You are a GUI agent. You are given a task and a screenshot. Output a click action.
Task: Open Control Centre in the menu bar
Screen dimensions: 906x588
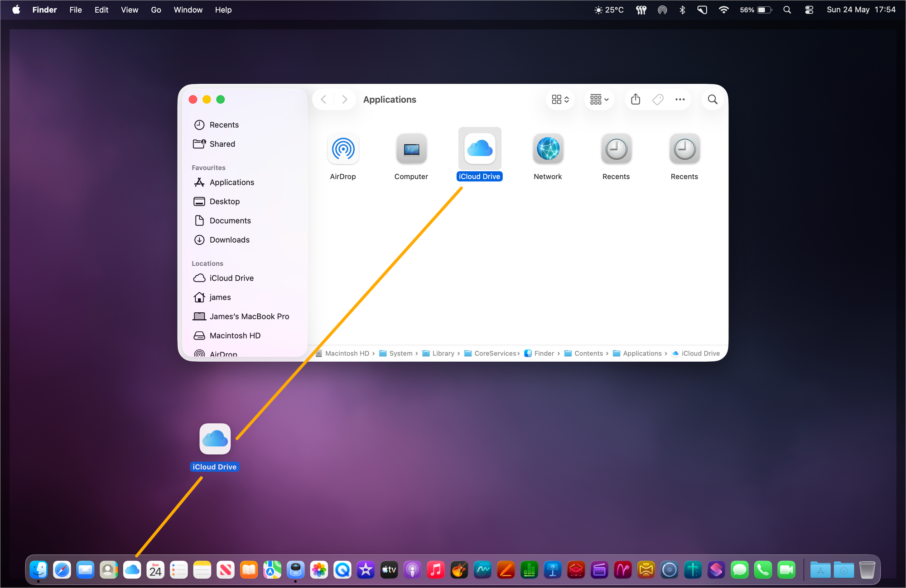pyautogui.click(x=809, y=10)
